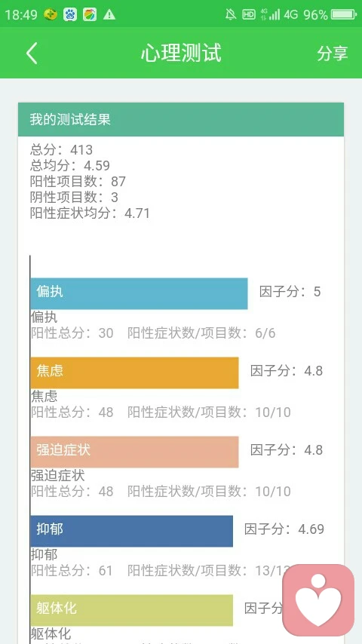Select the dark blue 抑郁 bar
Viewport: 362px width, 644px height.
click(x=131, y=531)
